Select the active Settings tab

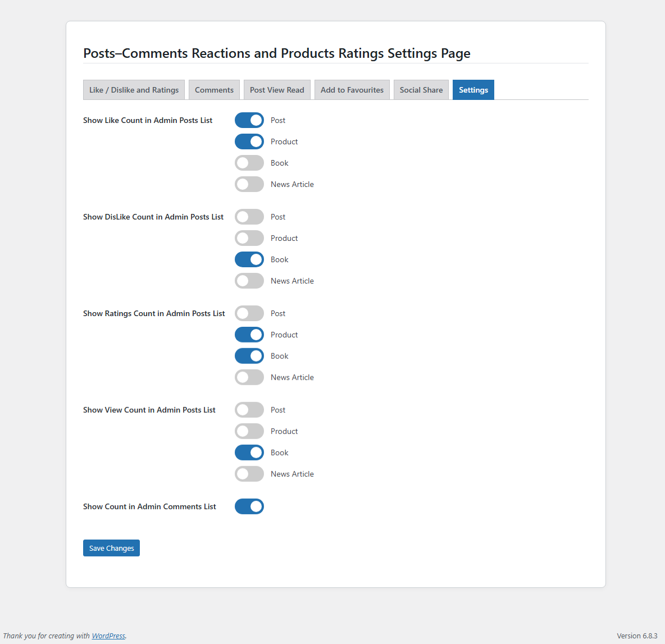point(473,90)
